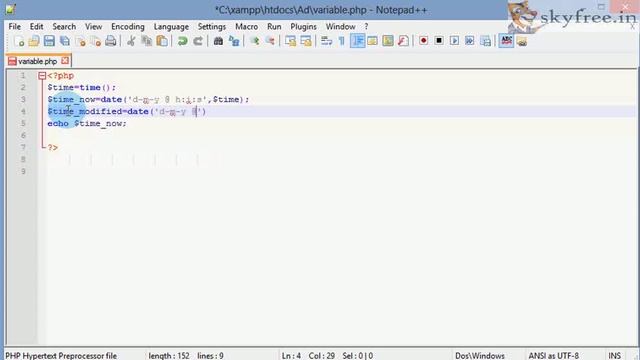640x360 pixels.
Task: Click 'ANSI as UTF-8' encoding status
Action: point(553,356)
